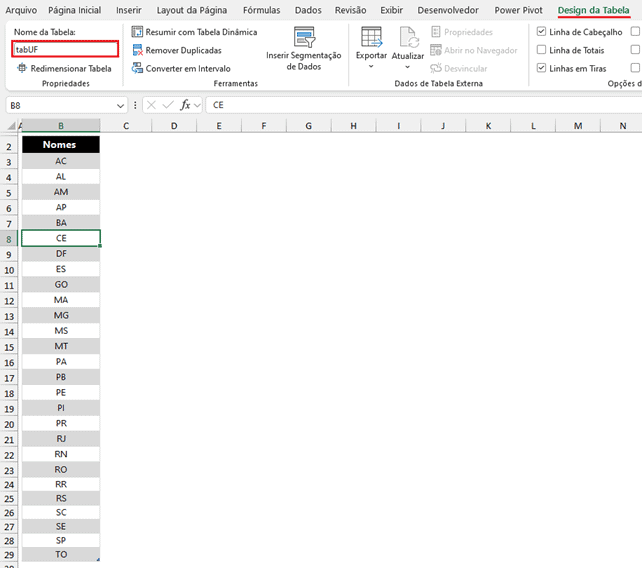Open the Power Pivot tab
This screenshot has width=642, height=568.
tap(519, 10)
